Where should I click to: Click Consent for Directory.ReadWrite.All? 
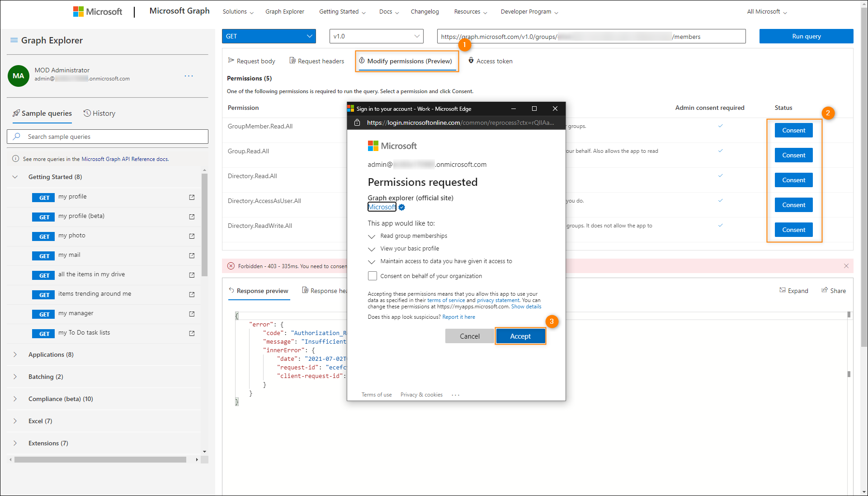[x=793, y=230]
